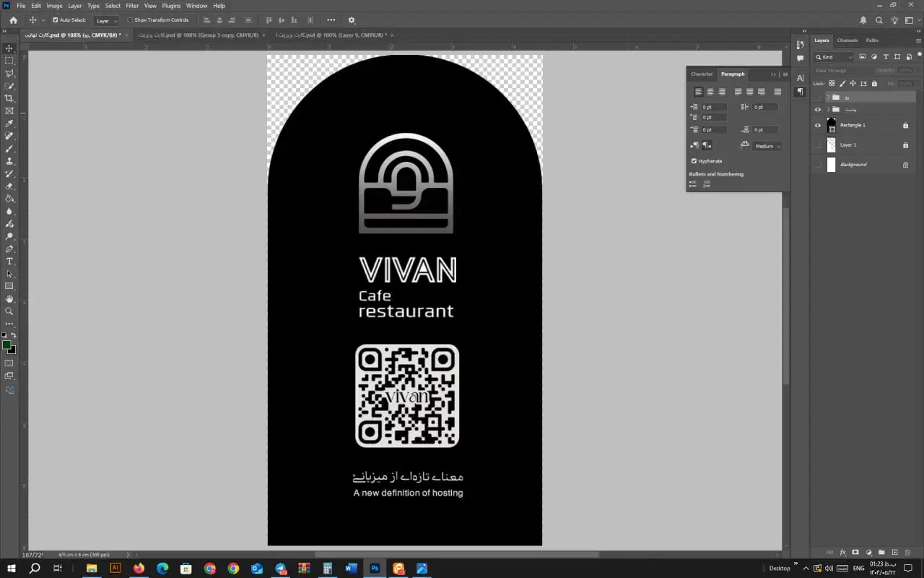Open the Kind filter dropdown in Layers
Screen dimensions: 924x578
tap(834, 56)
